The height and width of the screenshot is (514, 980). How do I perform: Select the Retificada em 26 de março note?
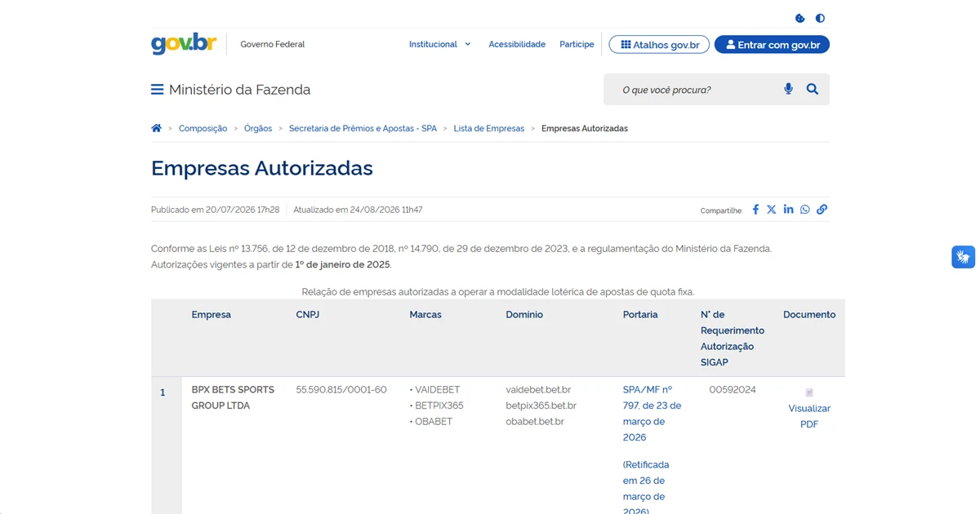tap(646, 488)
